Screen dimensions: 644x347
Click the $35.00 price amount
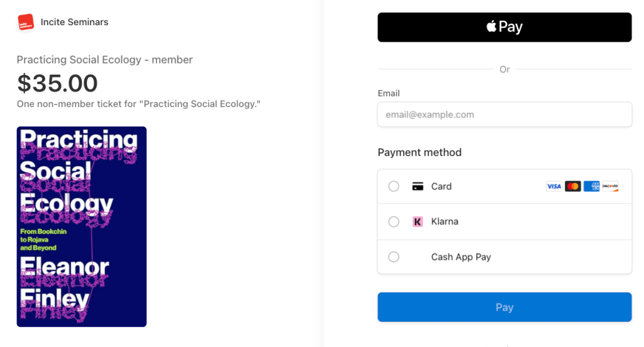click(57, 83)
